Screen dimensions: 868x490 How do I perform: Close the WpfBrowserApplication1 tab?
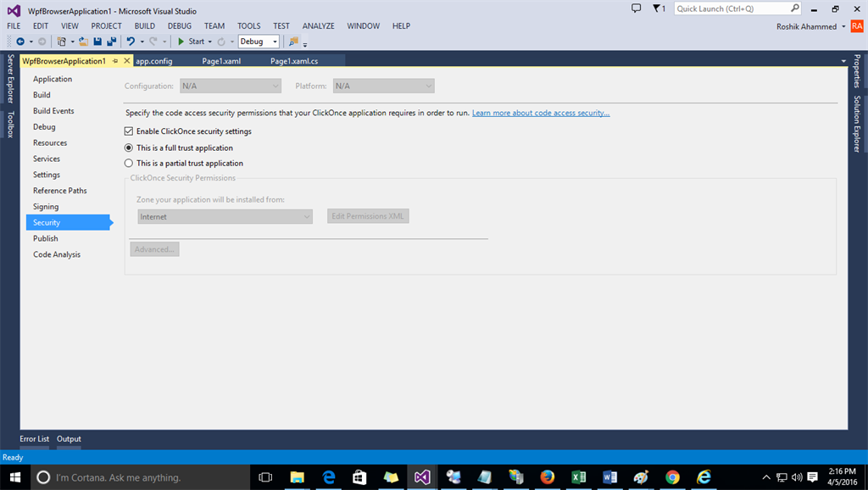[x=127, y=61]
